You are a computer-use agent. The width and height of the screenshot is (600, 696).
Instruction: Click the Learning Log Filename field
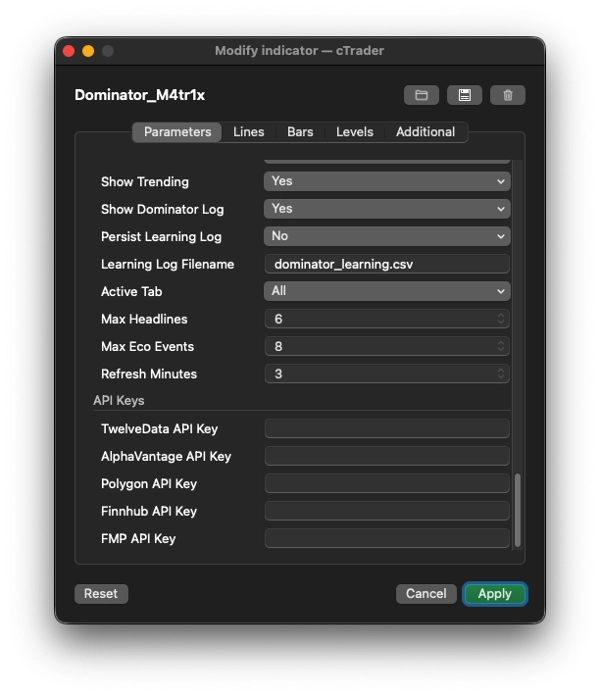click(x=387, y=264)
